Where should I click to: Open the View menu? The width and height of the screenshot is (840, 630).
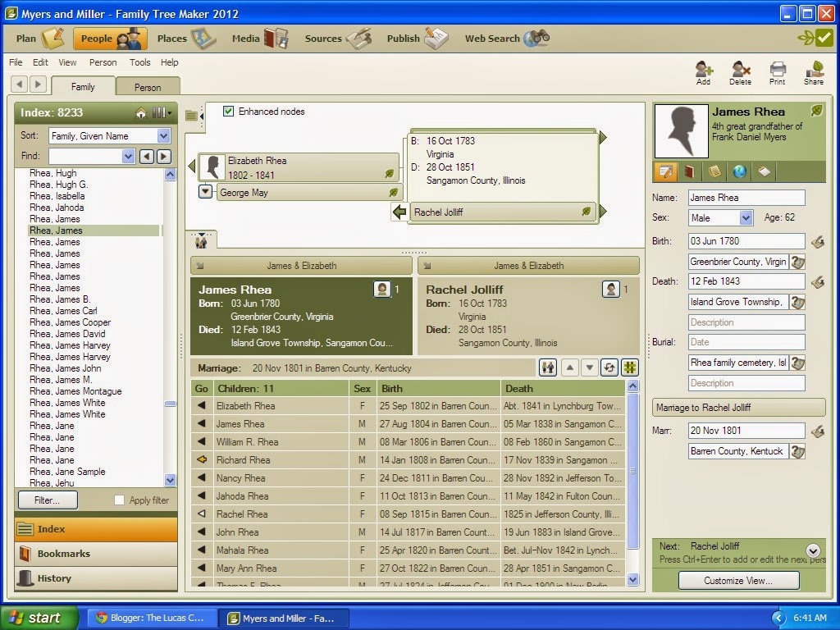[67, 62]
